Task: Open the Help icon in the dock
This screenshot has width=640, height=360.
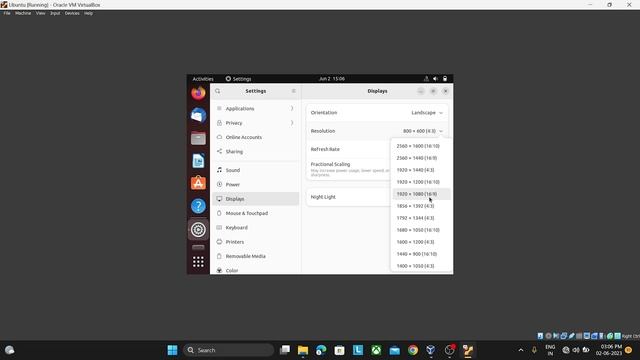Action: click(x=198, y=206)
